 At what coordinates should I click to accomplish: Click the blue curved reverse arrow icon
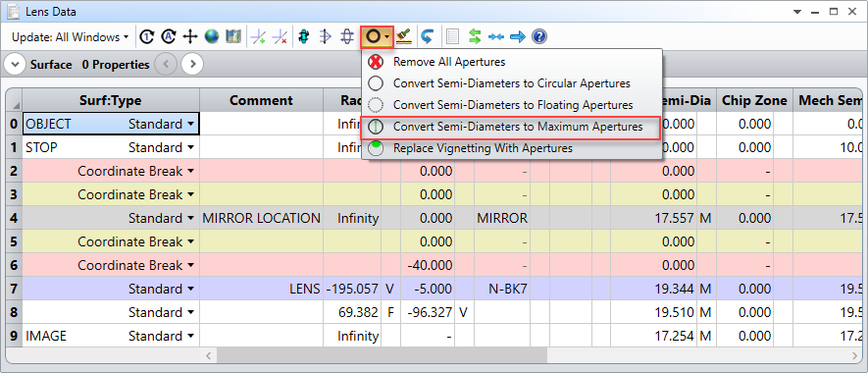(427, 37)
